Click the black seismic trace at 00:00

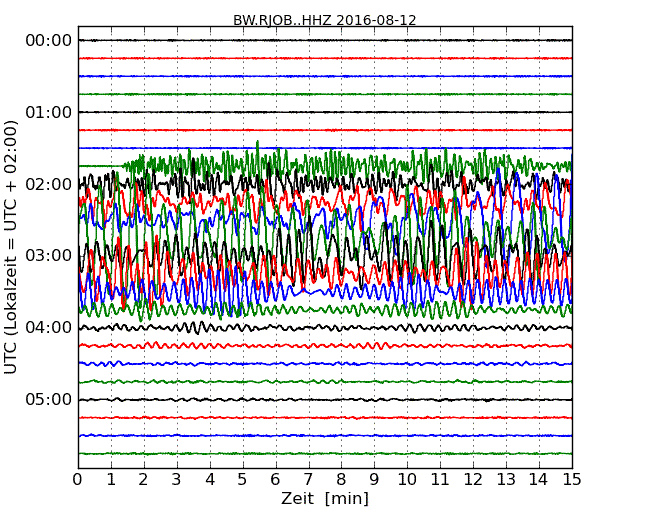tap(325, 40)
